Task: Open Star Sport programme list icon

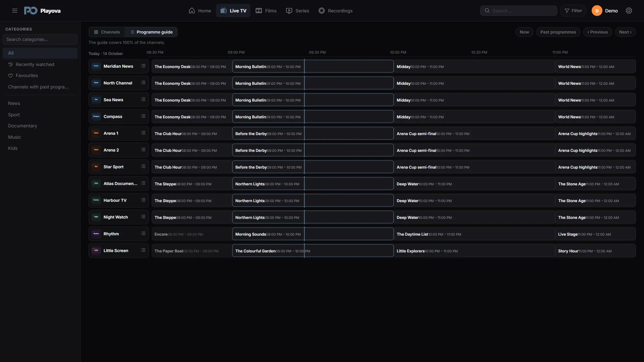Action: 143,167
